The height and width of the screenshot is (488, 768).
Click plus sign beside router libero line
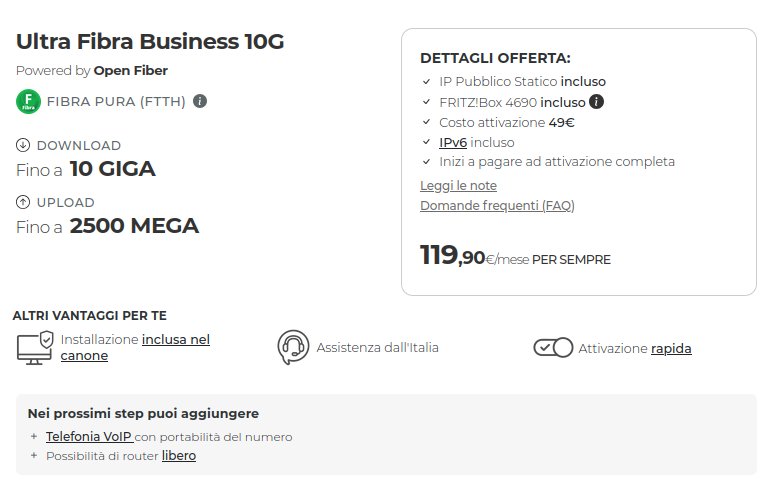coord(33,456)
